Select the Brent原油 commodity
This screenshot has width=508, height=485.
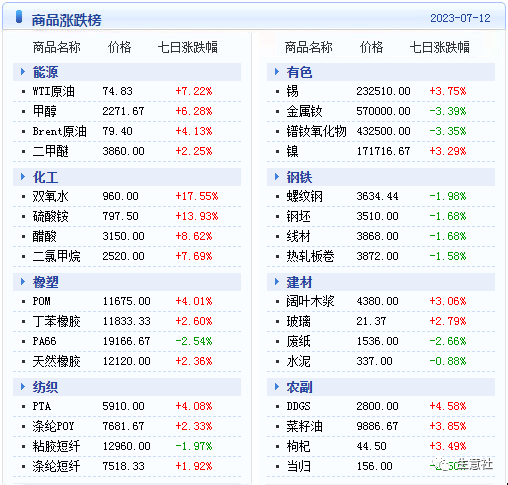click(60, 131)
